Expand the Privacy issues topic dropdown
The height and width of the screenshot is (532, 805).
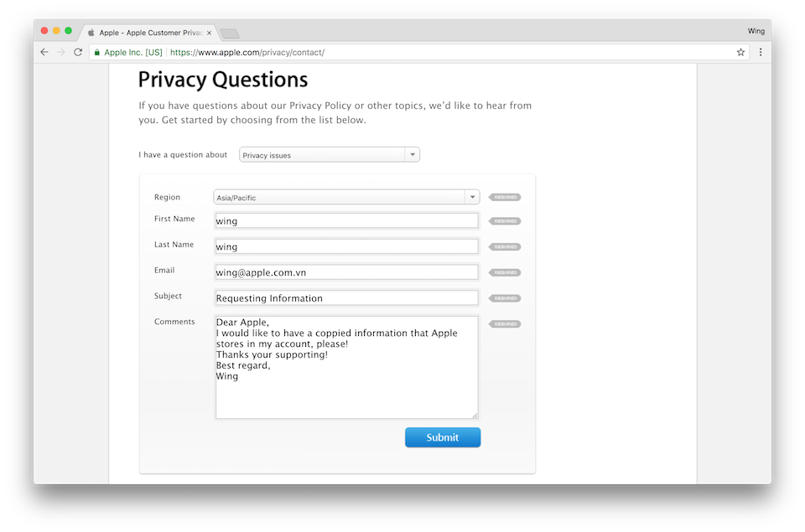click(x=329, y=155)
